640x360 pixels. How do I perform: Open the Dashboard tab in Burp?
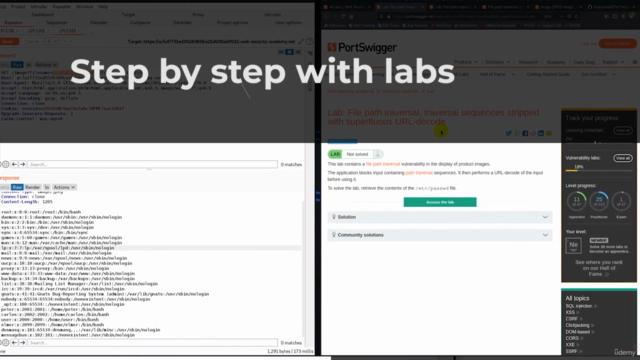coord(42,15)
